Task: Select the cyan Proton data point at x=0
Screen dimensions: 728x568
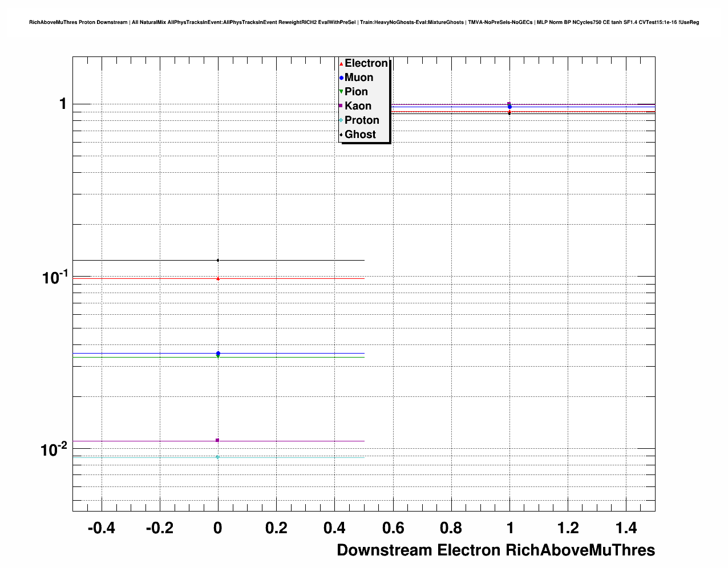Action: [x=217, y=457]
